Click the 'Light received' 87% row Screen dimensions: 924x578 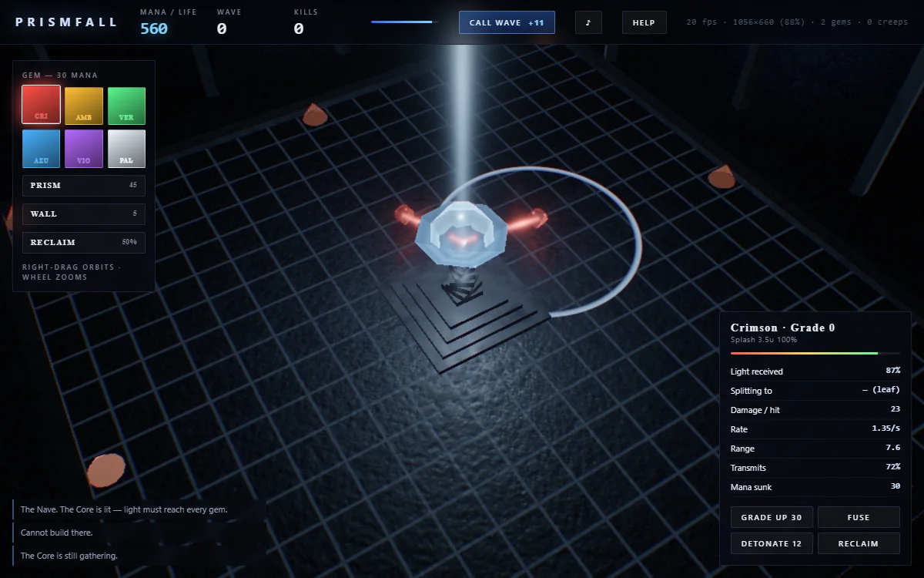[x=815, y=371]
